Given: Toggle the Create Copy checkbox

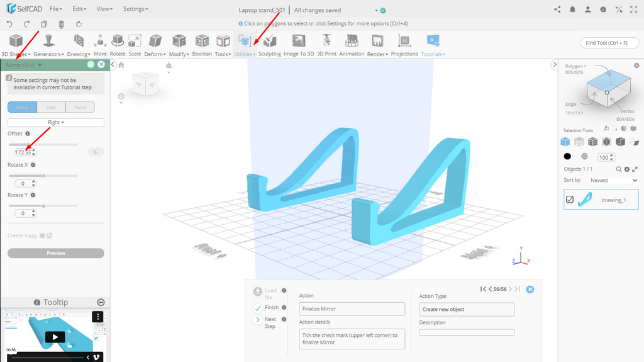Looking at the screenshot, I should (x=50, y=235).
